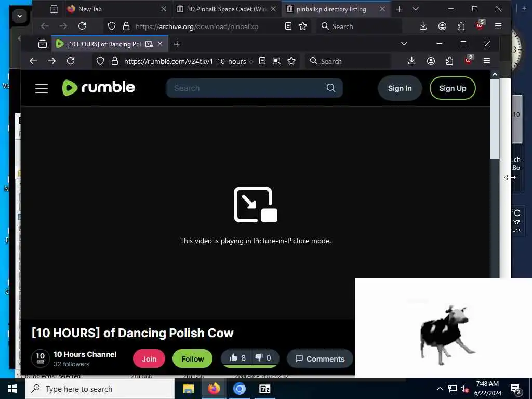Open the 10 Hours Channel link
The width and height of the screenshot is (532, 399).
[x=85, y=354]
